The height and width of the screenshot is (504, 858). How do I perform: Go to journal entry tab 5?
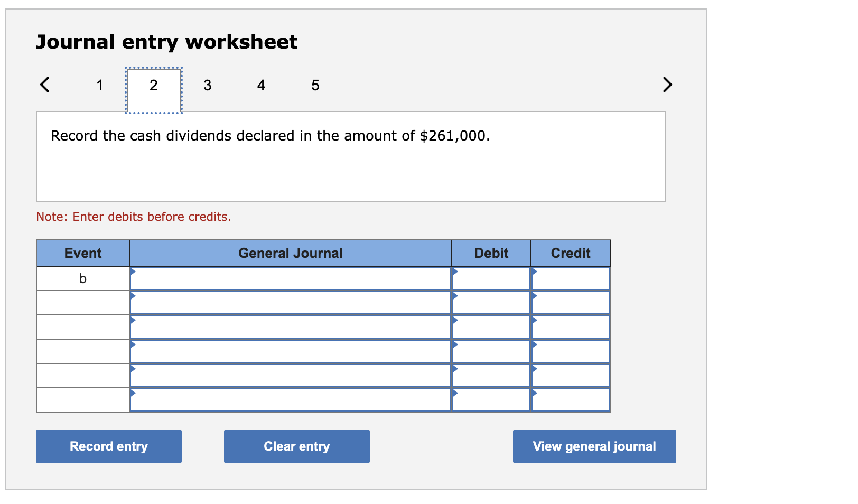click(315, 85)
